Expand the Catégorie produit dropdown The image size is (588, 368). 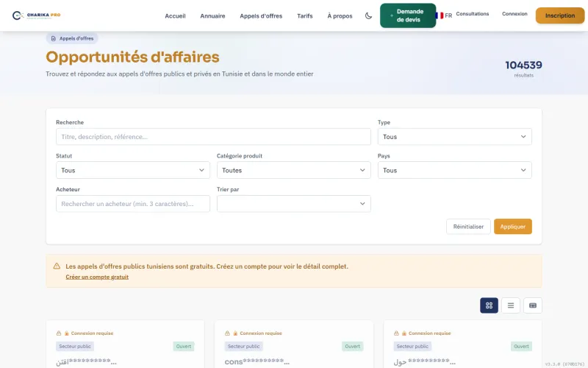(x=293, y=170)
